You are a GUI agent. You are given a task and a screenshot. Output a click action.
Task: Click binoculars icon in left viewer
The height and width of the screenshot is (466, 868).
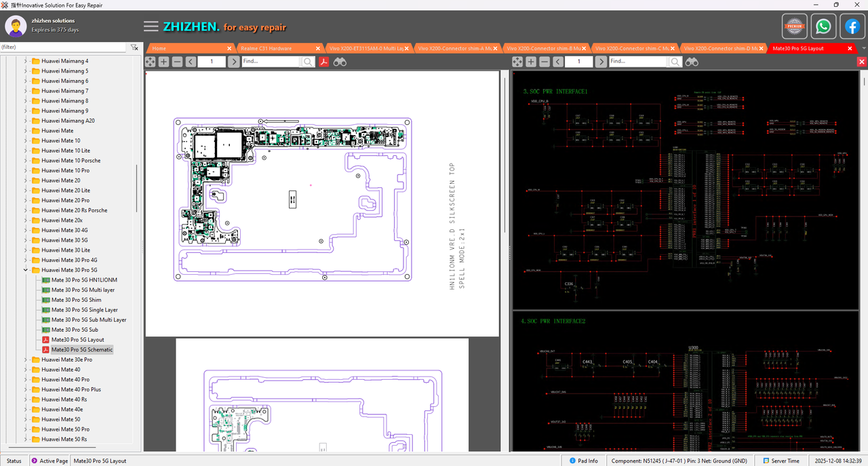click(x=340, y=62)
